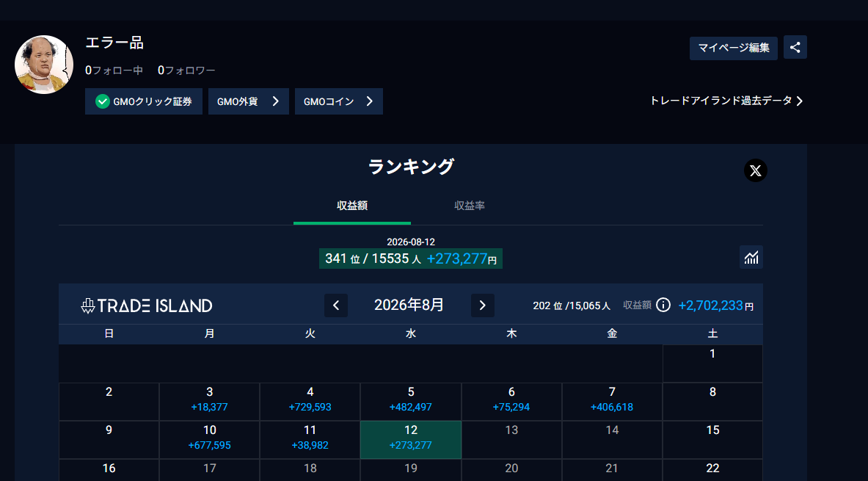Select August 4 cell with +729,593
Image resolution: width=868 pixels, height=481 pixels.
pyautogui.click(x=310, y=402)
